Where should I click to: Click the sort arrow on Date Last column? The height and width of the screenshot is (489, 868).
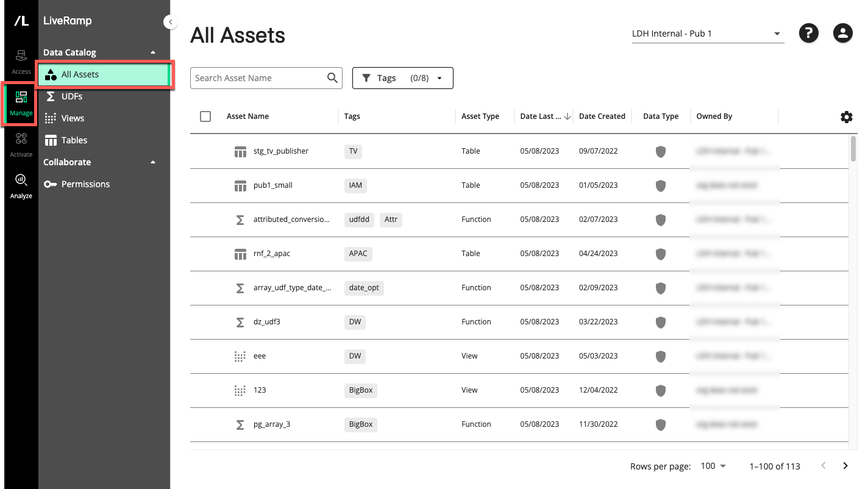tap(567, 116)
